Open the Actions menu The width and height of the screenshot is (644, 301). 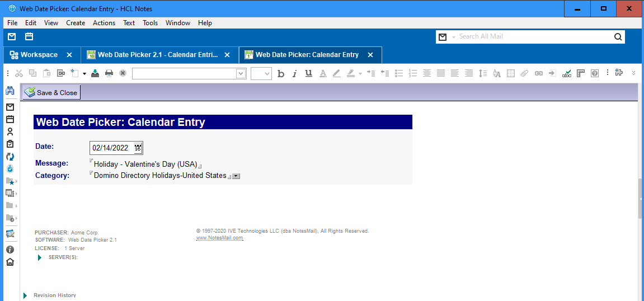click(x=104, y=23)
